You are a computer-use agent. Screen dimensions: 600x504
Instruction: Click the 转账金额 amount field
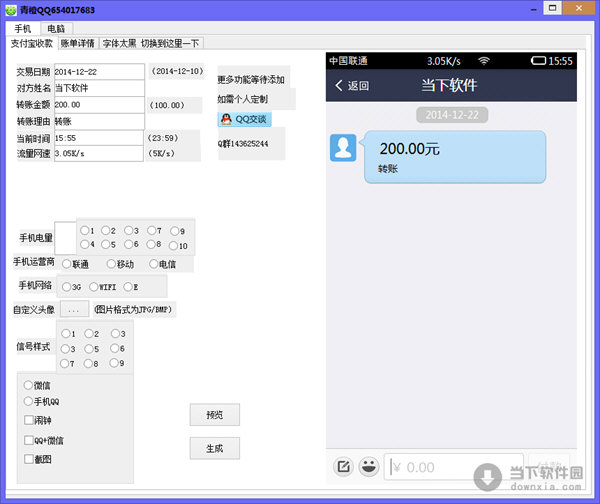pos(99,105)
